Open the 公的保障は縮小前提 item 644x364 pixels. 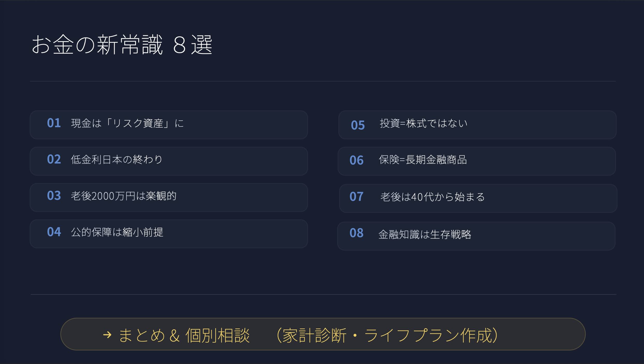[x=117, y=232]
